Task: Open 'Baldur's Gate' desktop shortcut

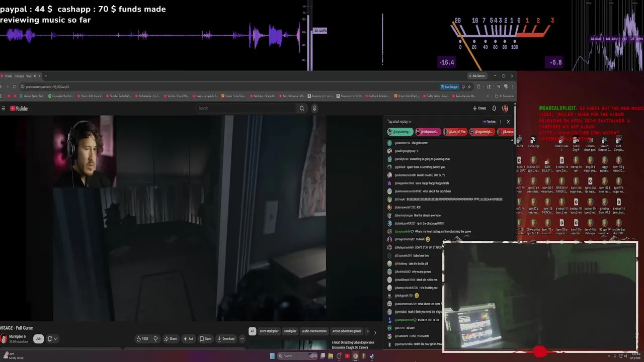Action: (561, 143)
